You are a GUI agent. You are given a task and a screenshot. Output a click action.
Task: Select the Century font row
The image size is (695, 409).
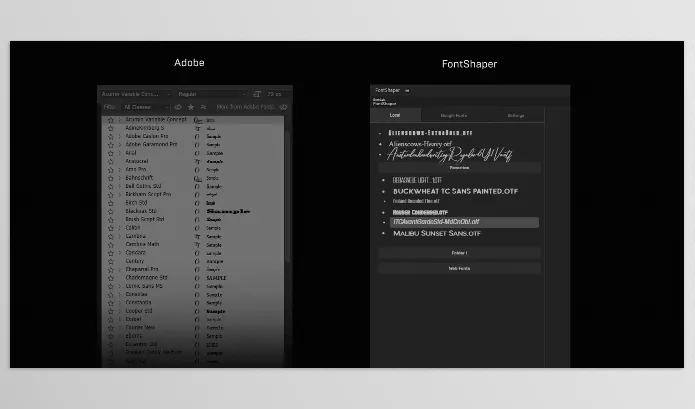coord(193,261)
